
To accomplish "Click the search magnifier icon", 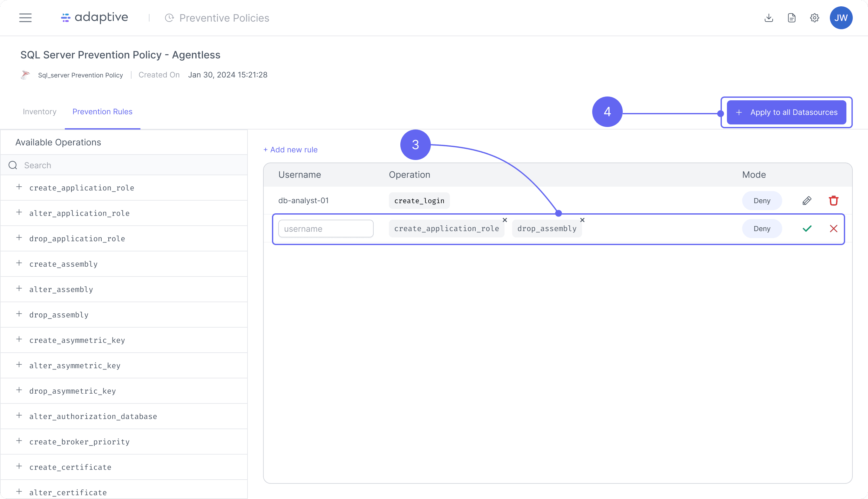I will pyautogui.click(x=13, y=165).
